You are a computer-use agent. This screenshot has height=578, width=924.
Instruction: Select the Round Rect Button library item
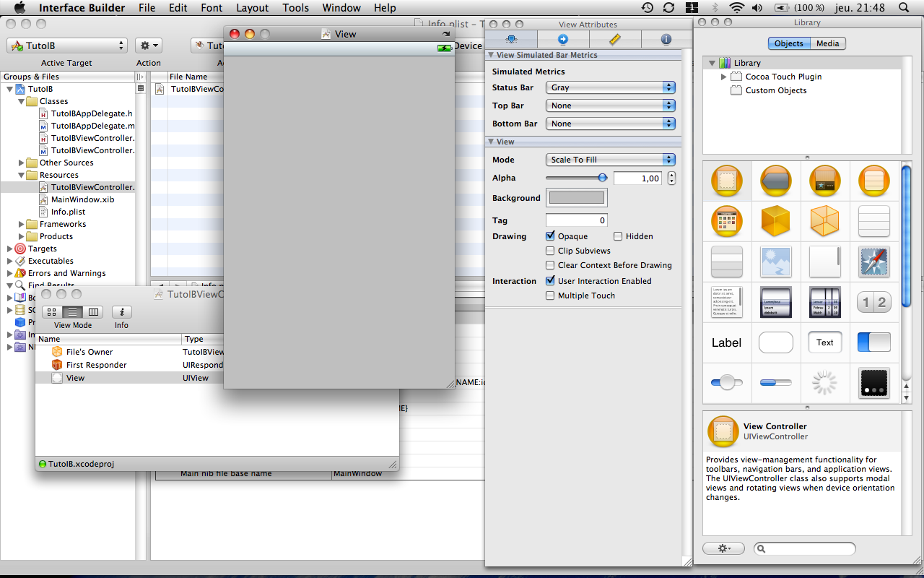(x=776, y=342)
